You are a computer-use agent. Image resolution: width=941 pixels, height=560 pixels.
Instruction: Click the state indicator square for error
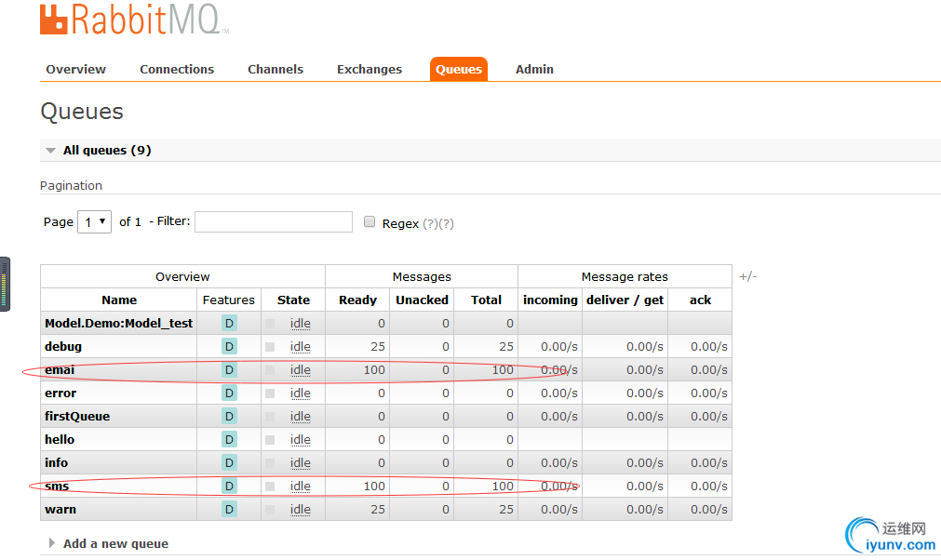(x=270, y=393)
